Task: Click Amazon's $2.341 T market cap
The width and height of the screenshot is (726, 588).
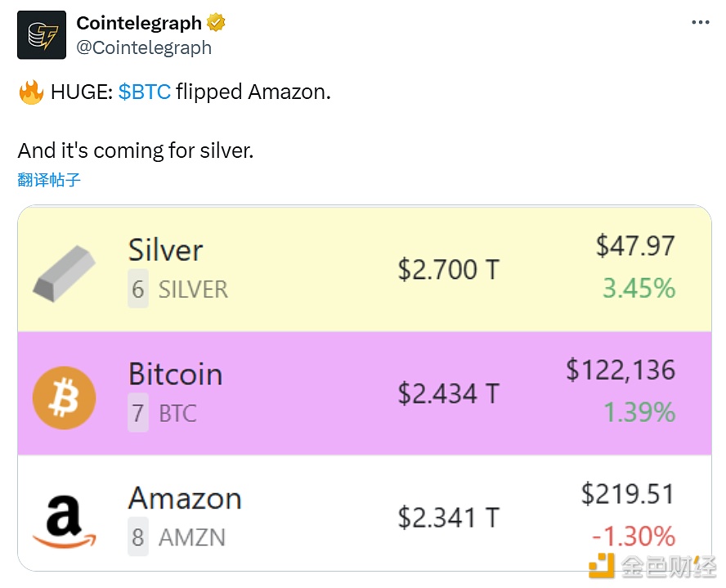Action: (x=448, y=518)
